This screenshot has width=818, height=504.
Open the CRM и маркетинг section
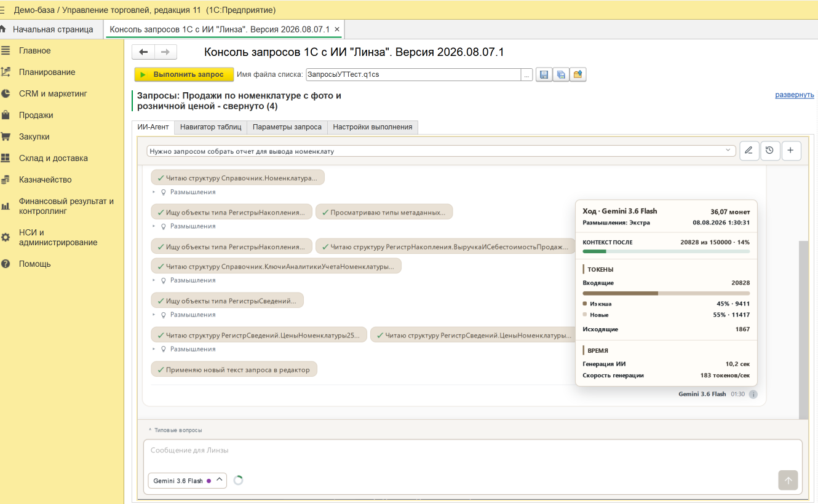coord(53,93)
